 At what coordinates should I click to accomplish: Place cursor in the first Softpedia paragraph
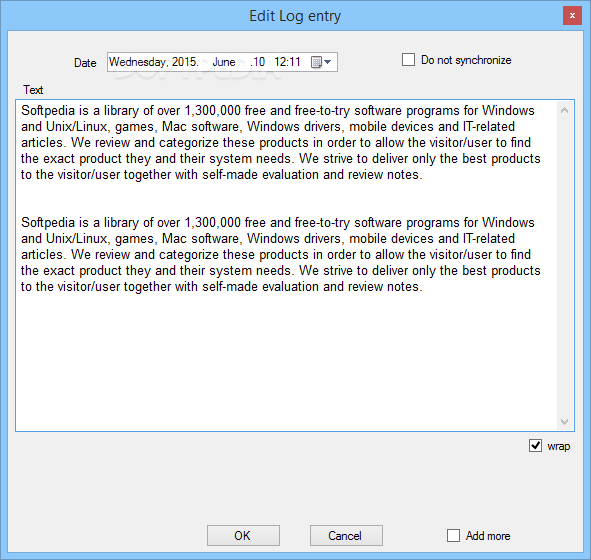coord(280,142)
